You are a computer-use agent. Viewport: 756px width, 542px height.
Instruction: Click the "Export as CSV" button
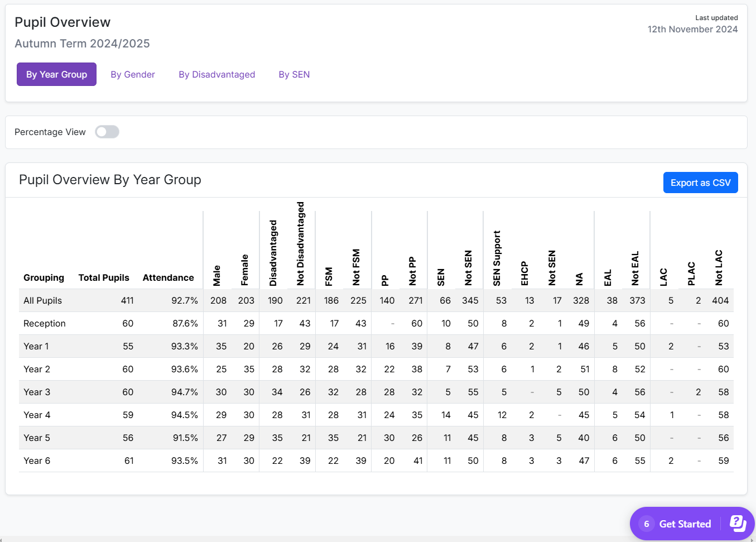click(700, 183)
